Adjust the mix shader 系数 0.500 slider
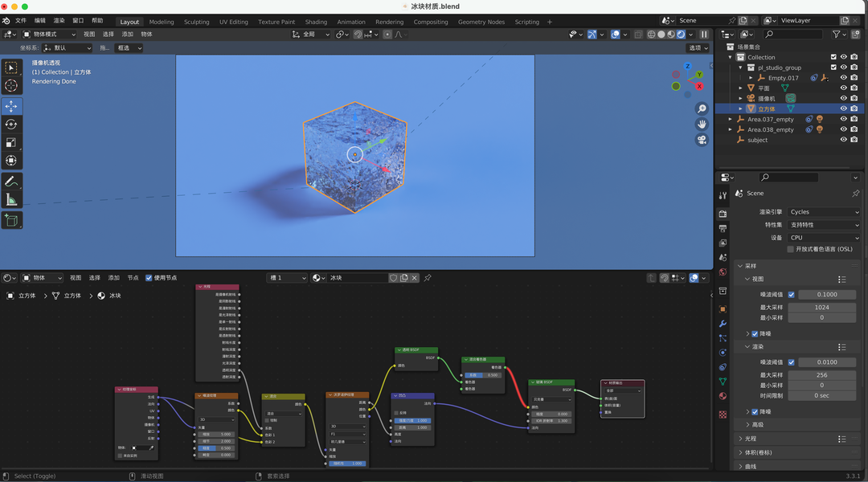Image resolution: width=868 pixels, height=482 pixels. (483, 375)
